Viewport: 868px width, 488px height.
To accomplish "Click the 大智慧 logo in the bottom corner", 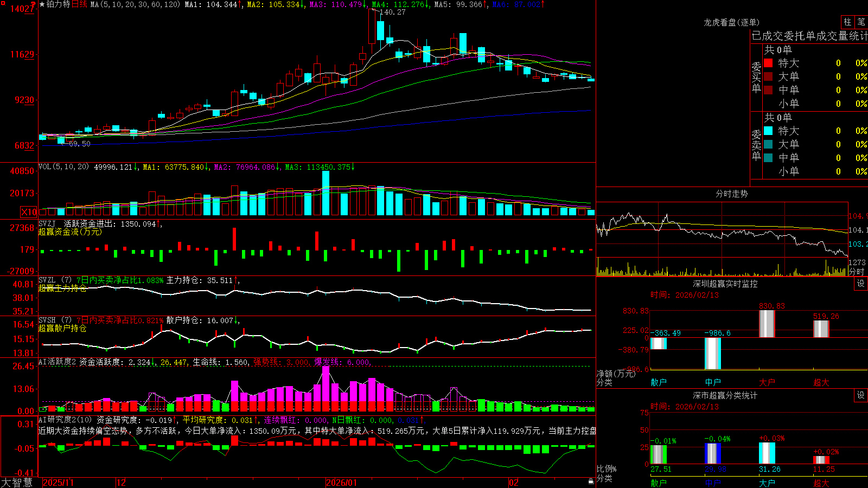I will [x=17, y=483].
